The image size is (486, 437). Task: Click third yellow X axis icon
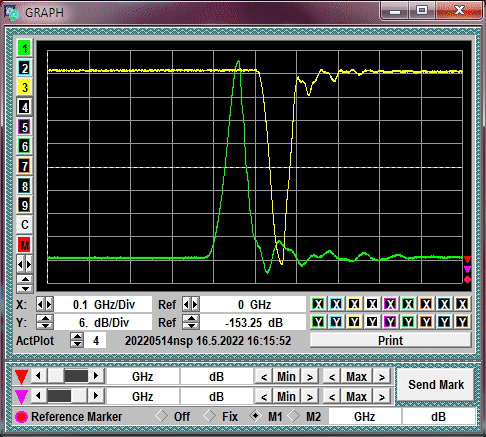pyautogui.click(x=354, y=304)
